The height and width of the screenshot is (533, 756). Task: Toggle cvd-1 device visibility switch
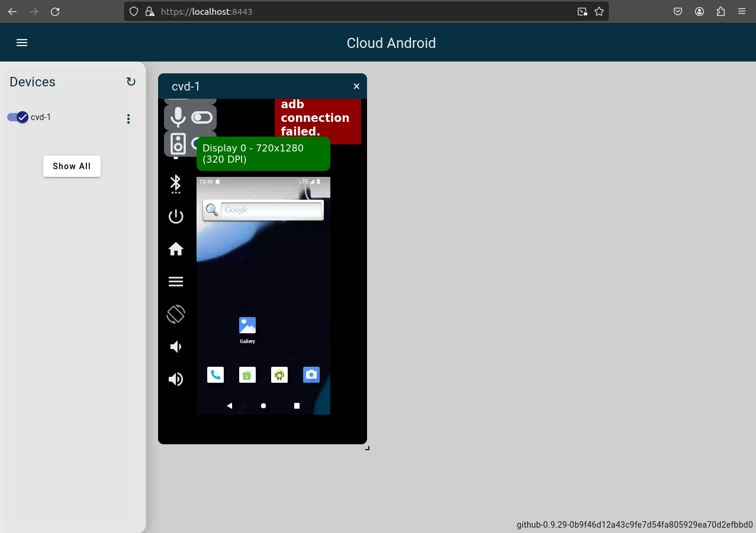pyautogui.click(x=18, y=117)
